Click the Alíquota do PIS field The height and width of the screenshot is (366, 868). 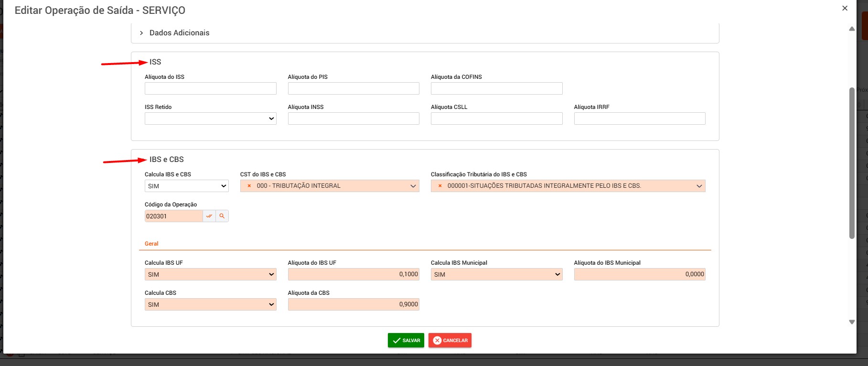click(354, 88)
